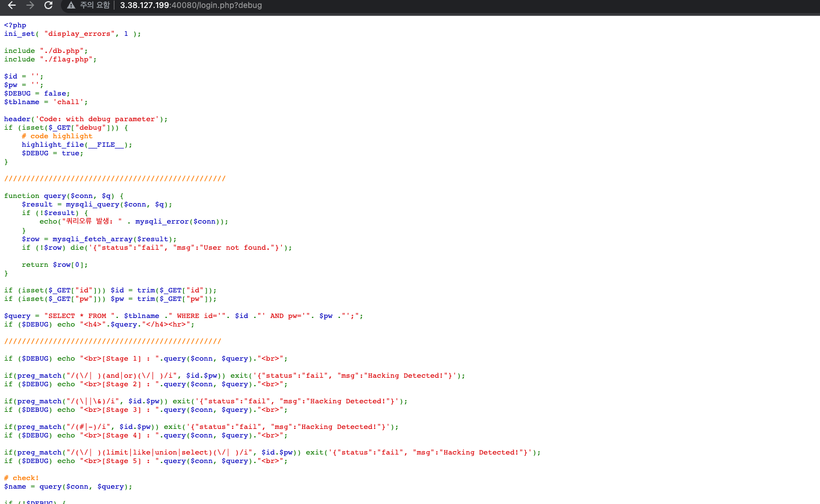Click the browser back arrow

coord(12,5)
